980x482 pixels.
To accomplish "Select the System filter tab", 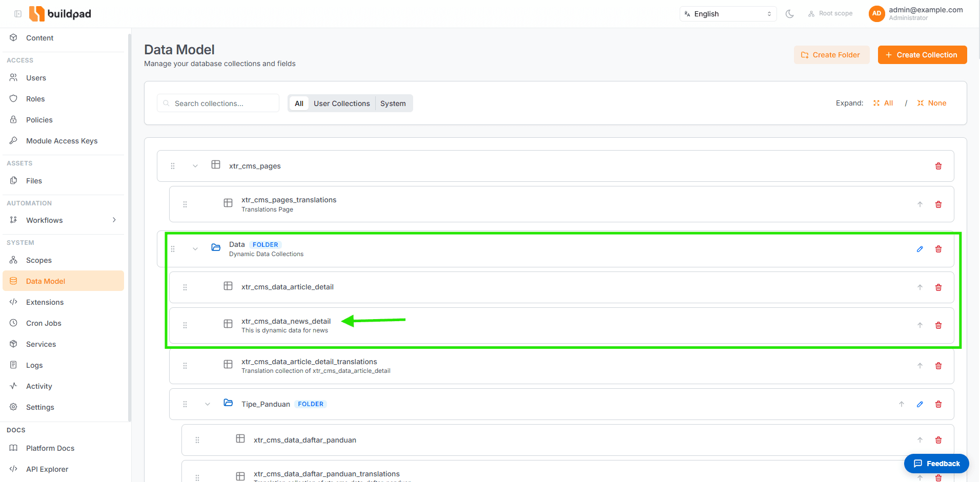I will [x=393, y=103].
